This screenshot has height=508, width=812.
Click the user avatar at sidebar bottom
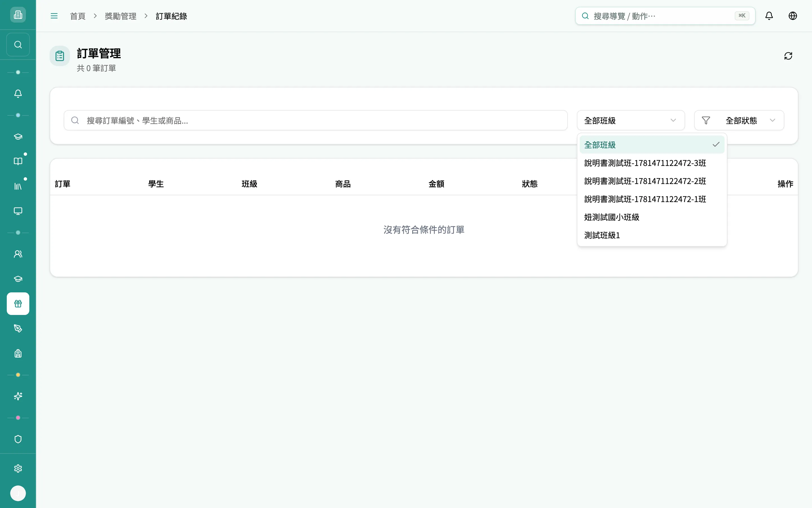(x=18, y=493)
